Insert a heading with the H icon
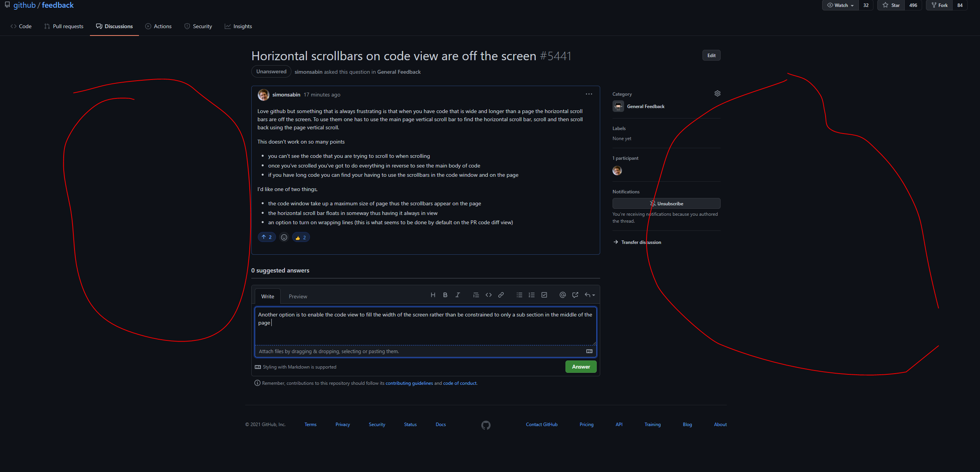980x472 pixels. pos(433,295)
